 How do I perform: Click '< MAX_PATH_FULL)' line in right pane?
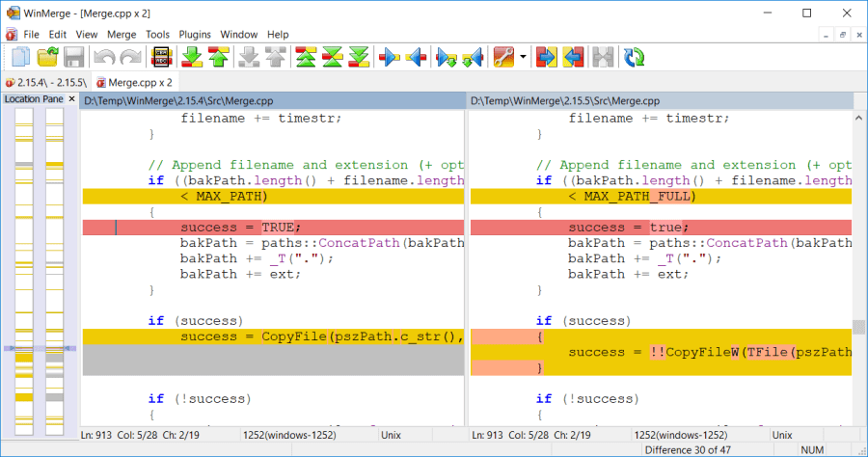(661, 197)
